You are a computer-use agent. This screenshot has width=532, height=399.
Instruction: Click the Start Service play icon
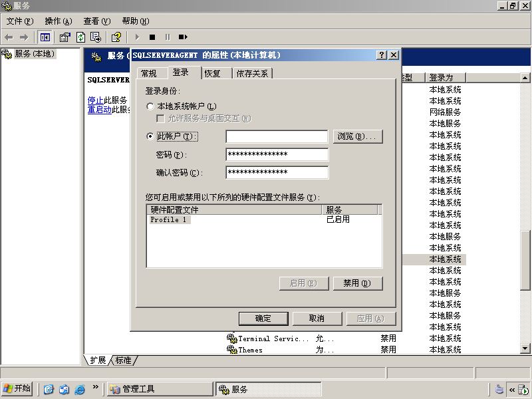[137, 37]
